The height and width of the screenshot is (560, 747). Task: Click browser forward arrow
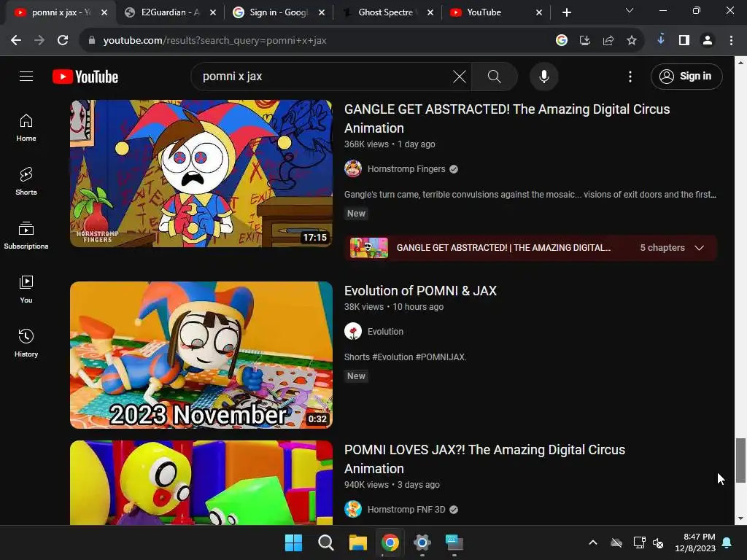[39, 41]
